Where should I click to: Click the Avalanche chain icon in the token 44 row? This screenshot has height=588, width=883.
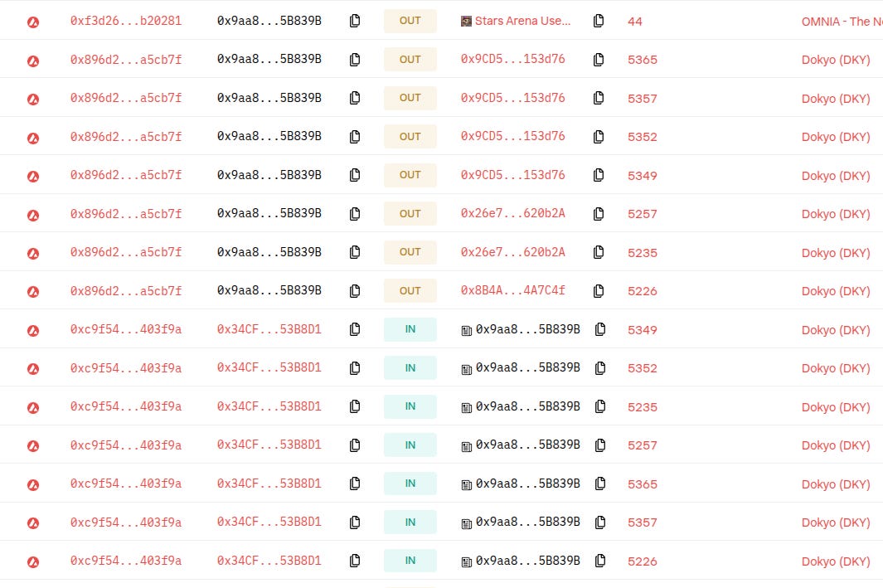tap(33, 22)
